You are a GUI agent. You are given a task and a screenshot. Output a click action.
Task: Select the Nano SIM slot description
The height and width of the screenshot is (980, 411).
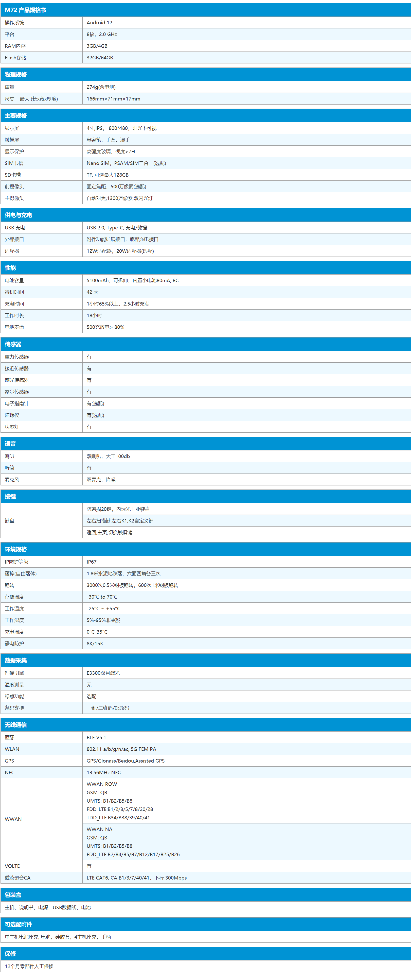(126, 163)
